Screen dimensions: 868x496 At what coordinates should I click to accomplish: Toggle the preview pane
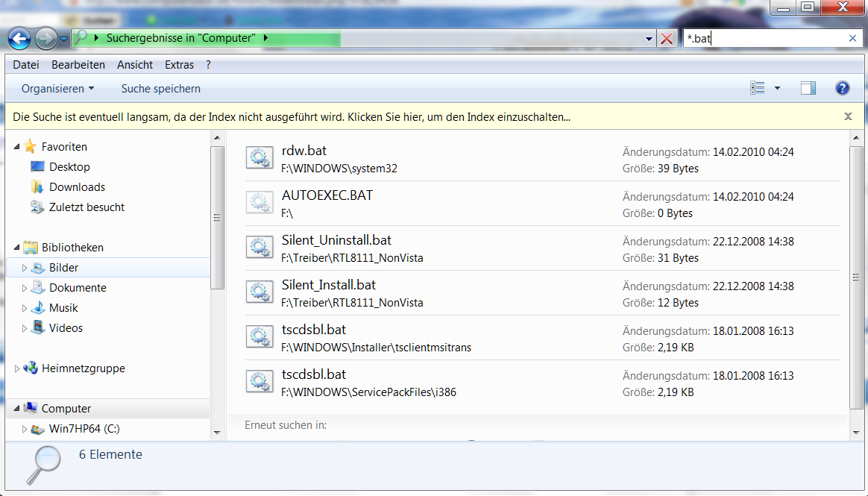(808, 88)
